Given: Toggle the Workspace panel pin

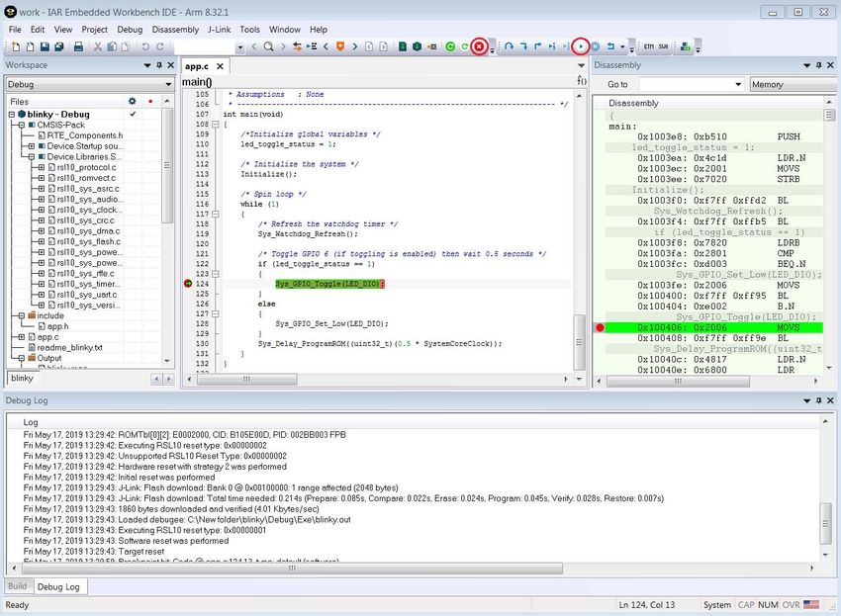Looking at the screenshot, I should pyautogui.click(x=159, y=65).
